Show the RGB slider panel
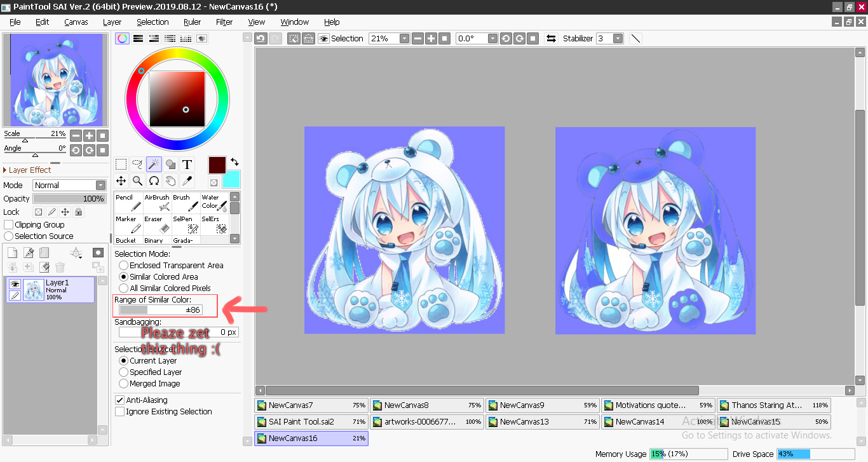This screenshot has width=868, height=462. point(138,38)
